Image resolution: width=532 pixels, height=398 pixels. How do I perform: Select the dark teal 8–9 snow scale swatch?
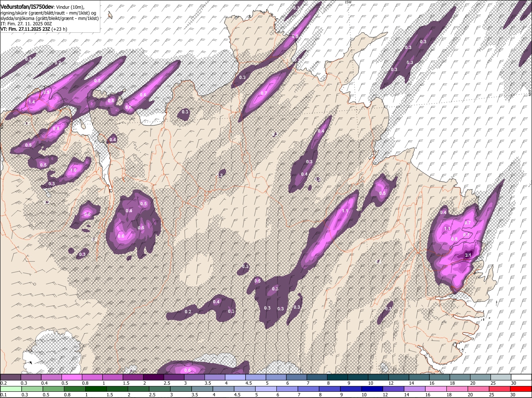(337, 377)
